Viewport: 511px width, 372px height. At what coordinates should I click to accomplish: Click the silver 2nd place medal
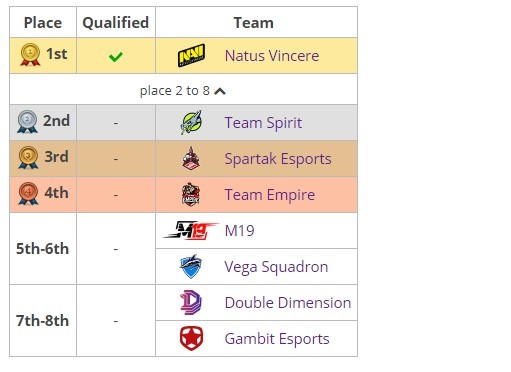click(x=27, y=122)
